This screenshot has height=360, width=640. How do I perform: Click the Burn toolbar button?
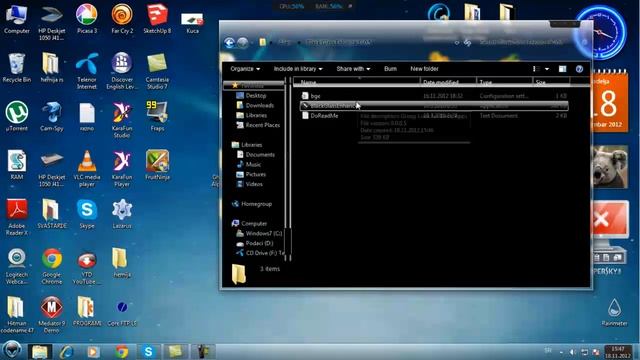(390, 69)
